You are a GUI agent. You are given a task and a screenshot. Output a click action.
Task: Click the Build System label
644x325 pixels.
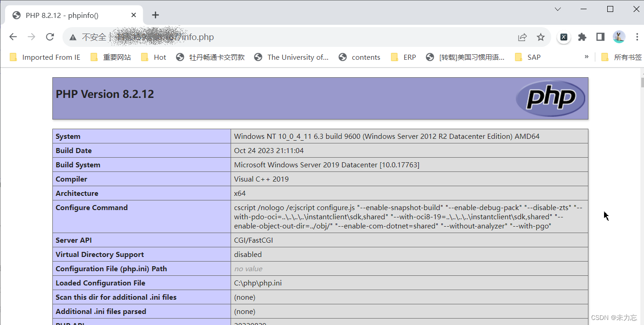78,165
